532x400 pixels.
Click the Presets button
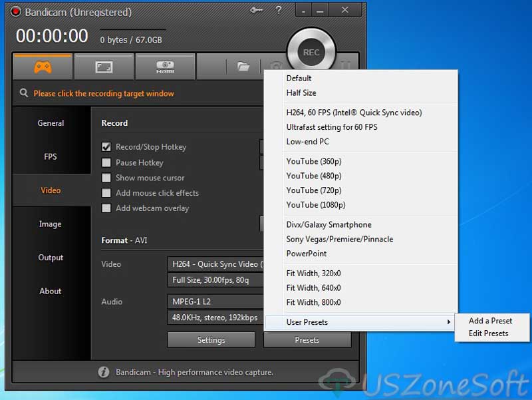pos(307,340)
